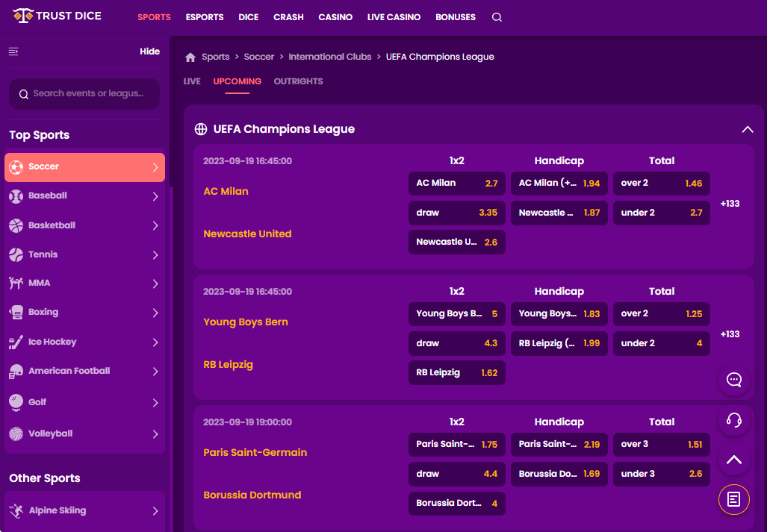Click the Soccer ball icon in sidebar

point(16,167)
